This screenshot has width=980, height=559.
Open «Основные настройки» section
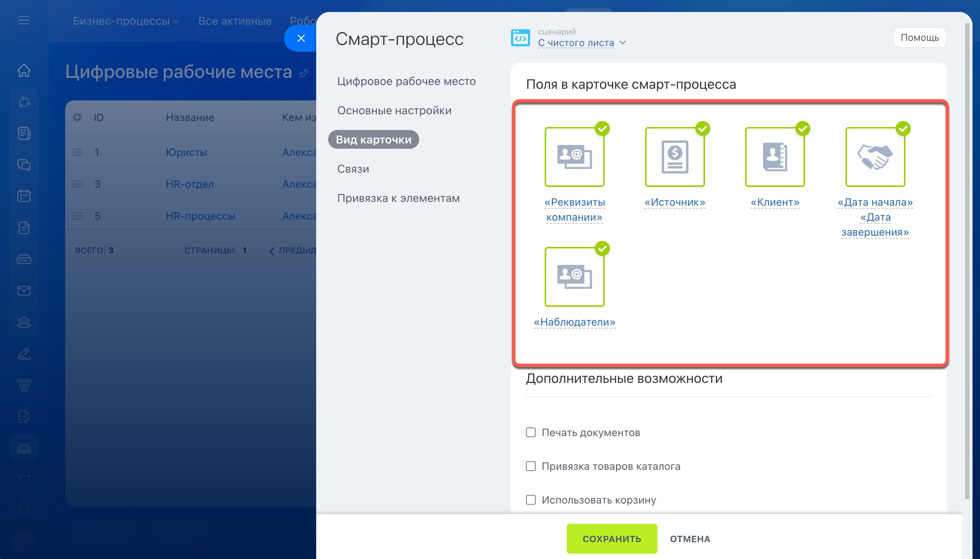click(394, 111)
